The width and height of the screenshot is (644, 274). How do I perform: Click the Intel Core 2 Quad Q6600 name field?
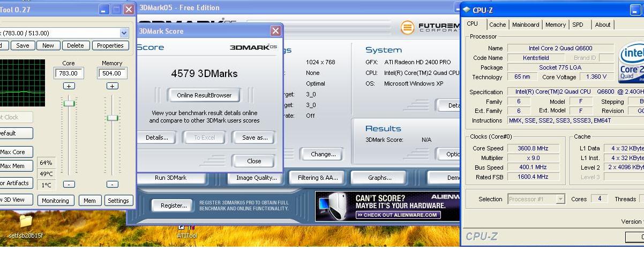[x=560, y=48]
